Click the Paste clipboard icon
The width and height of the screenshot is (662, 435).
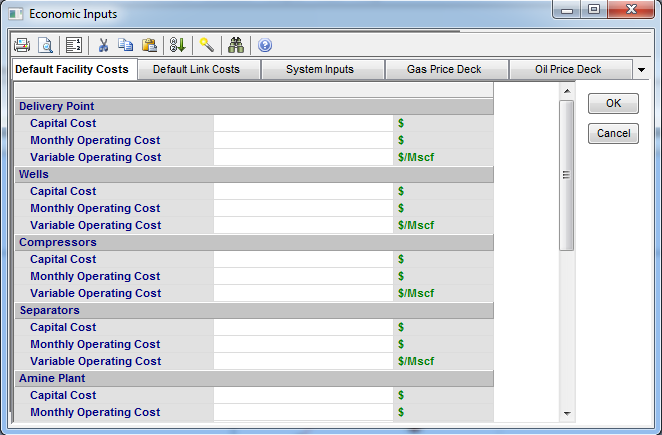(x=149, y=45)
